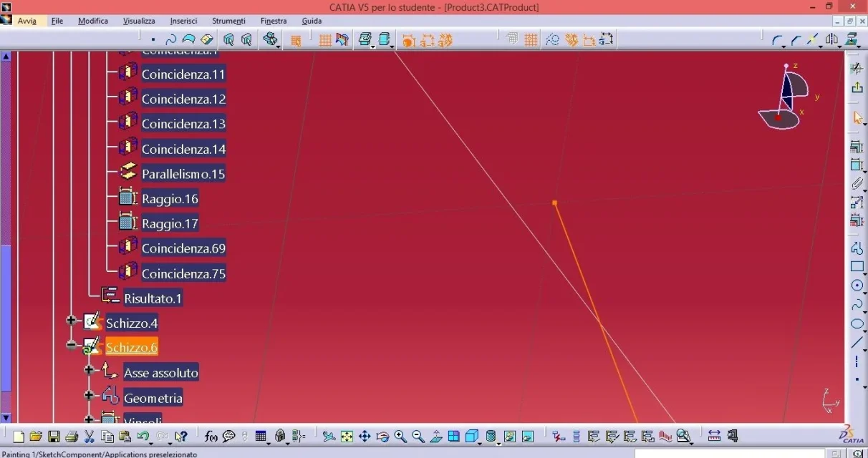868x458 pixels.
Task: Select the Circle sketch tool
Action: tap(857, 286)
